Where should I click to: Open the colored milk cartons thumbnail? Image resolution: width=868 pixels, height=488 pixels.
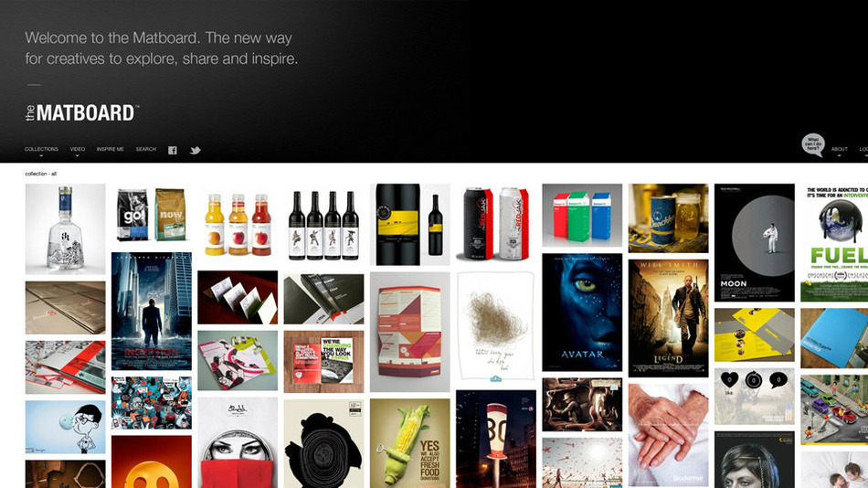[582, 216]
